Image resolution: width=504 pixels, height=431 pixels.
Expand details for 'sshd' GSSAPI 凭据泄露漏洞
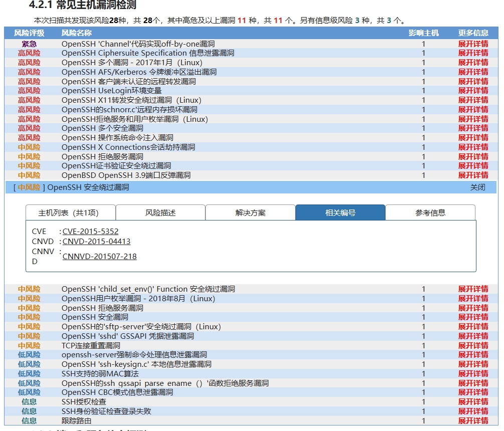[473, 336]
